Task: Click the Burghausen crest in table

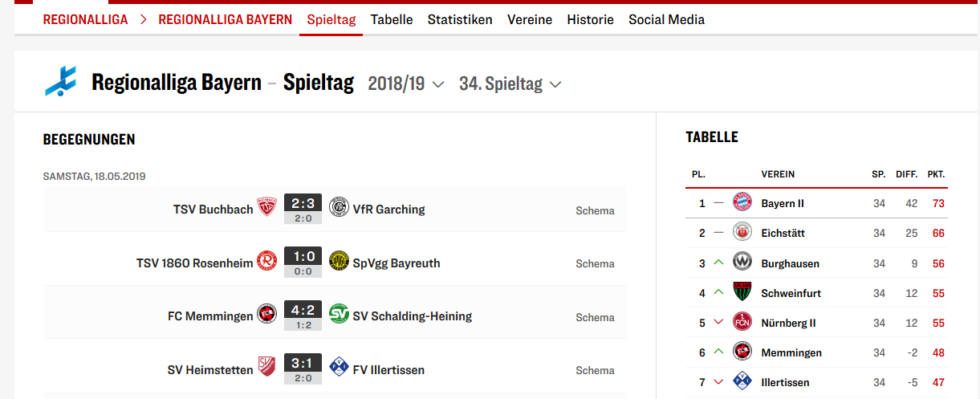Action: (742, 263)
